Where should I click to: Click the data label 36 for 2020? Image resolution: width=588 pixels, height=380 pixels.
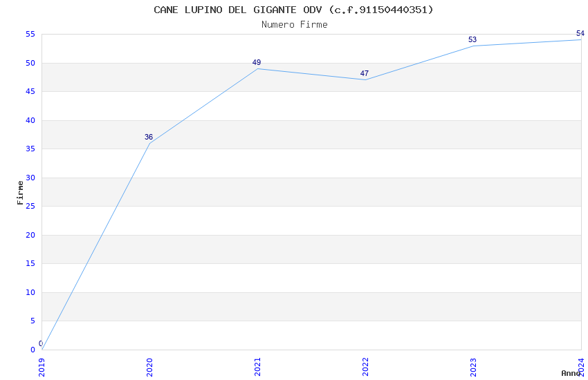pos(149,137)
